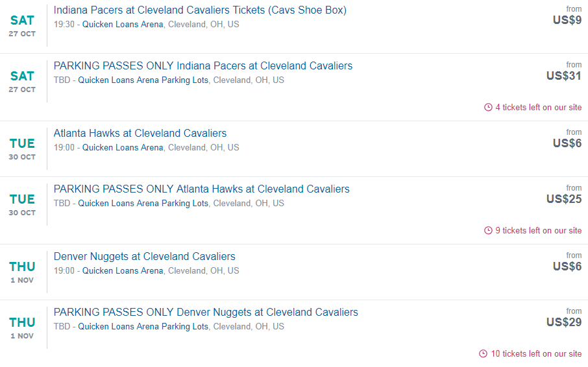Click the TUE 30 OCT date for Hawks game
Viewport: 588px width, 367px height.
(22, 148)
